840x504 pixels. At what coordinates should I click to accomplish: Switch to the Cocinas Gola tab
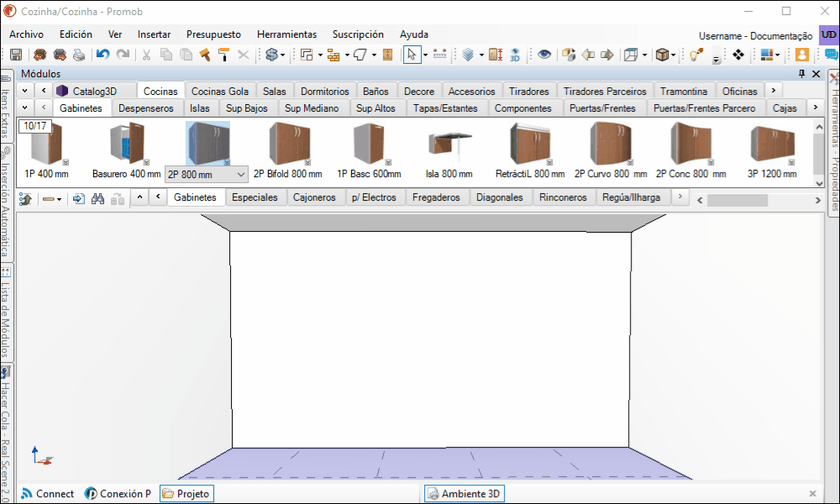pyautogui.click(x=220, y=91)
